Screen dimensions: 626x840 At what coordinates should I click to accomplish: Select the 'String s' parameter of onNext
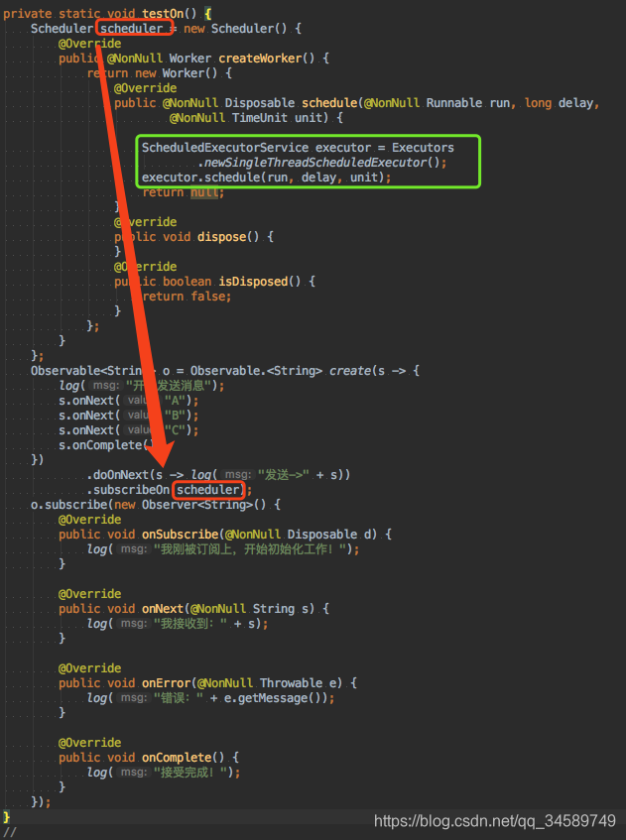pos(281,609)
